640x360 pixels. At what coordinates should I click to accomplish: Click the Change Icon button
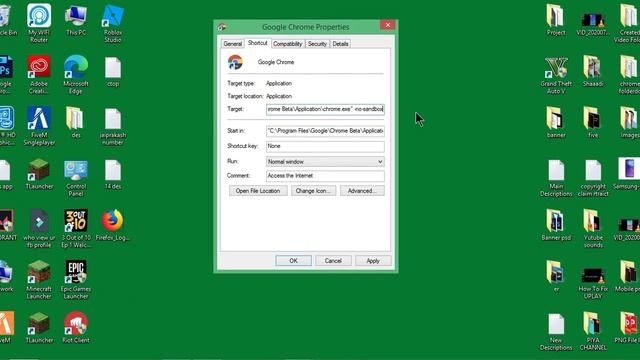(313, 191)
